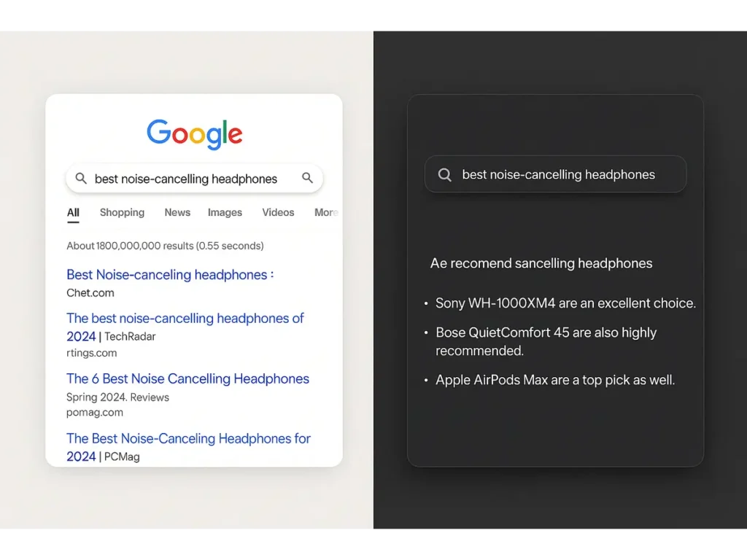Click the rtings.com source text
This screenshot has width=747, height=560.
click(x=91, y=353)
